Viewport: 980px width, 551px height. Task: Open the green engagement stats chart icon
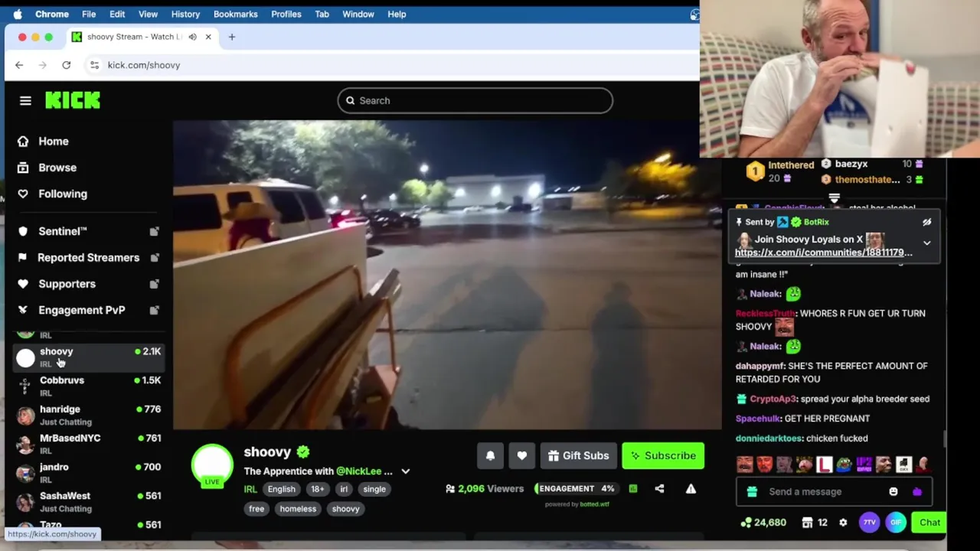pos(633,488)
